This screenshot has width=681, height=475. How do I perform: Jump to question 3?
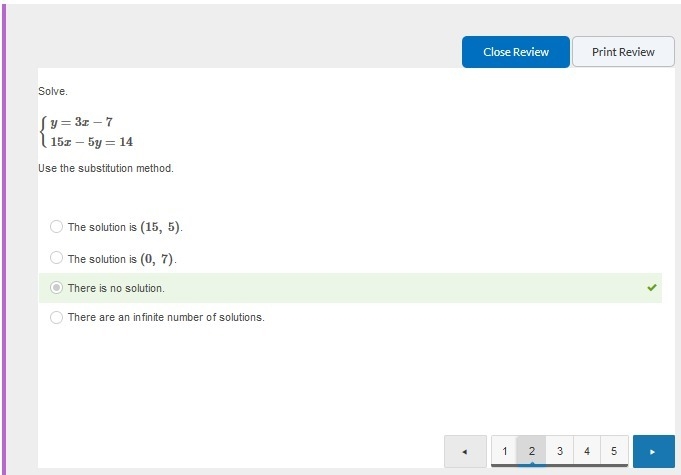(x=559, y=451)
